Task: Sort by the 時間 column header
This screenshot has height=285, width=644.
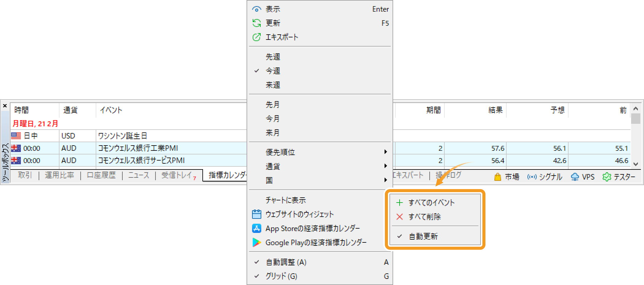Action: tap(35, 110)
